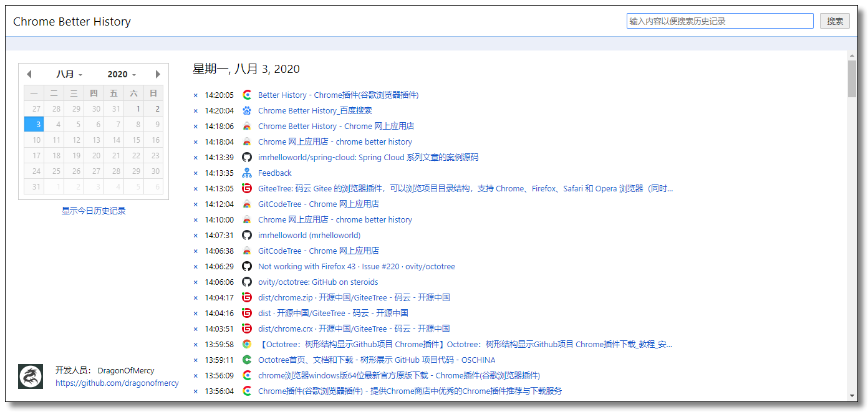The height and width of the screenshot is (412, 868).
Task: Delete the 14:13:35 Feedback history entry
Action: [x=195, y=173]
